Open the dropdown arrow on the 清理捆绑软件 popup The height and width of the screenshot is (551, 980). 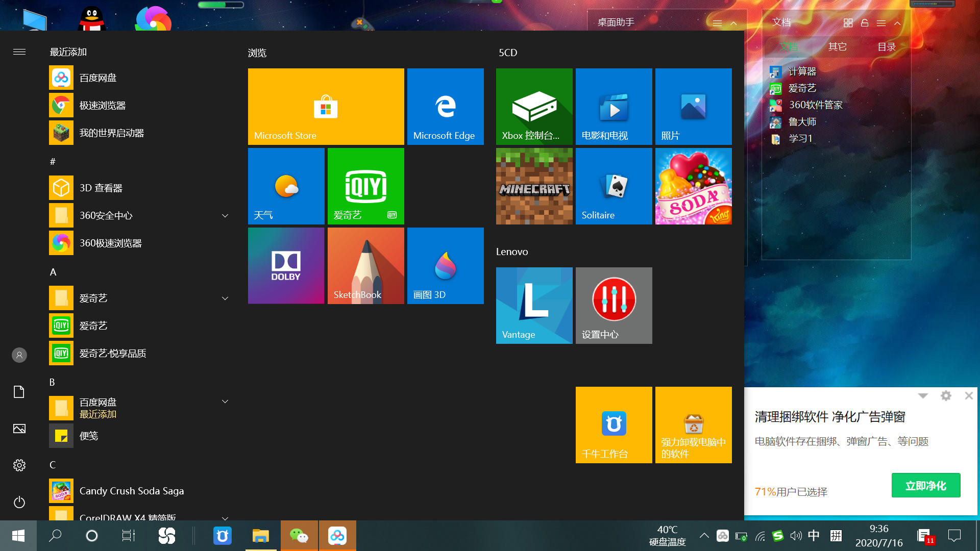click(x=923, y=396)
